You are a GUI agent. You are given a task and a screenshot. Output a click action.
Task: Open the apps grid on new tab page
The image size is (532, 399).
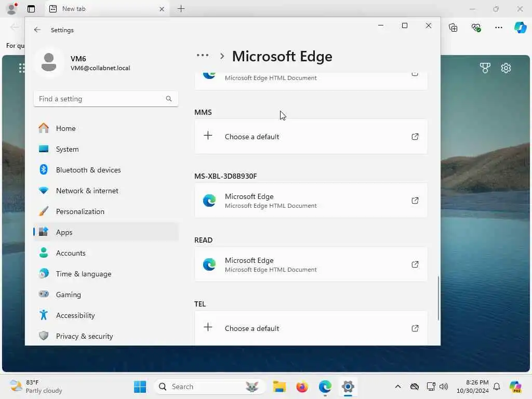22,68
